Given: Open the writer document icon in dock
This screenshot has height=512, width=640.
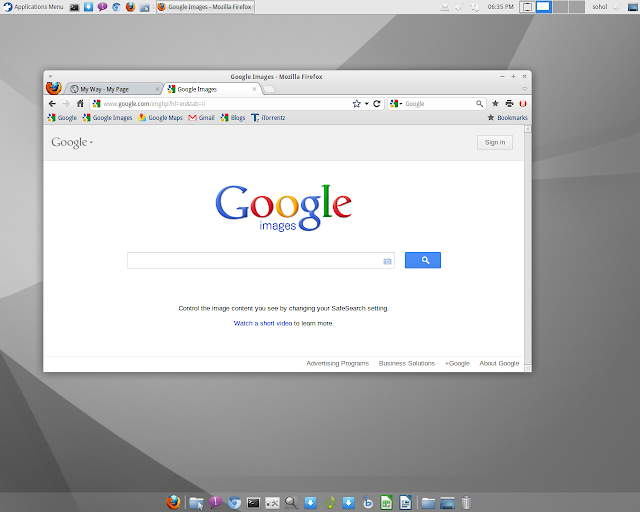Looking at the screenshot, I should coord(405,503).
